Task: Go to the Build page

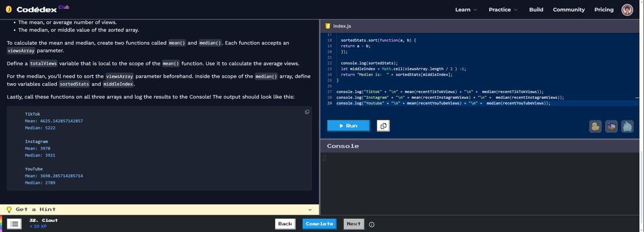Action: pos(536,10)
